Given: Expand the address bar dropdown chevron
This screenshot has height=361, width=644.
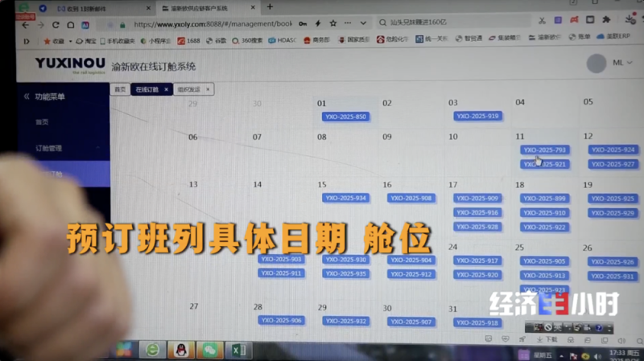Looking at the screenshot, I should 363,23.
